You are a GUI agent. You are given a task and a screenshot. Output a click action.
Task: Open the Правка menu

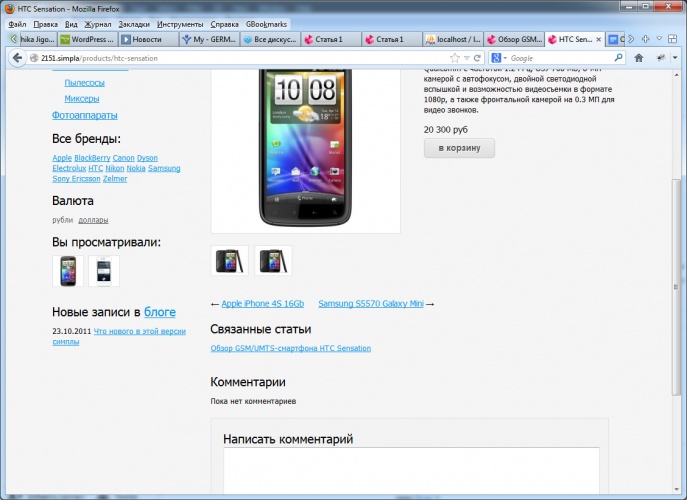(x=46, y=24)
